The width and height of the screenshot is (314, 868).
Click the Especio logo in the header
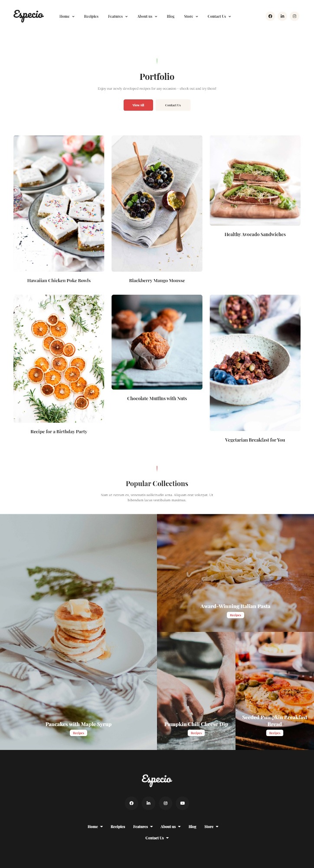(x=29, y=16)
